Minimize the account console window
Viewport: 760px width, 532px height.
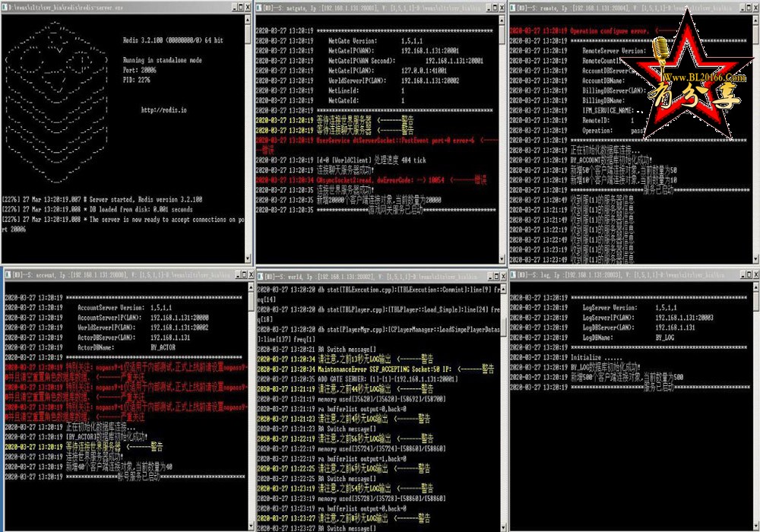238,274
